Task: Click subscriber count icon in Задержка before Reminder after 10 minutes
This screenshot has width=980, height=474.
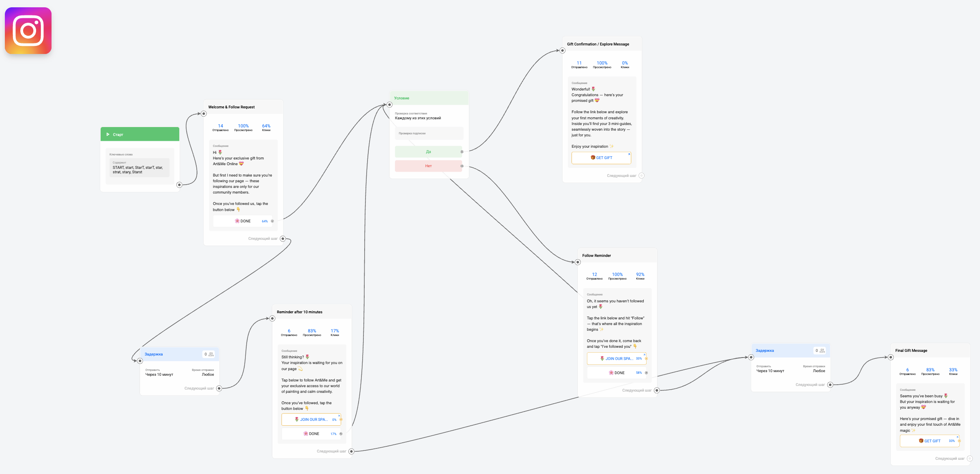Action: 211,354
